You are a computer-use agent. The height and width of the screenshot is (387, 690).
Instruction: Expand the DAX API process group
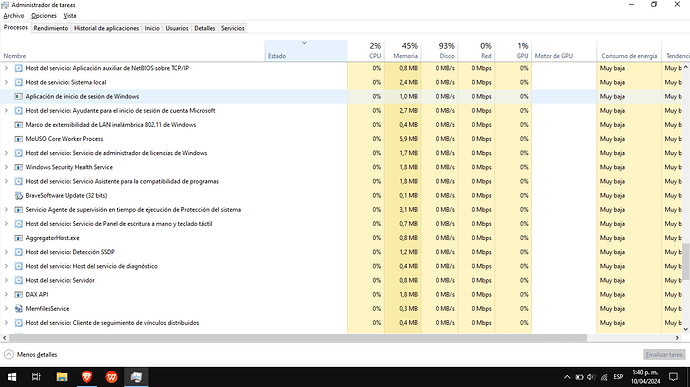point(6,295)
